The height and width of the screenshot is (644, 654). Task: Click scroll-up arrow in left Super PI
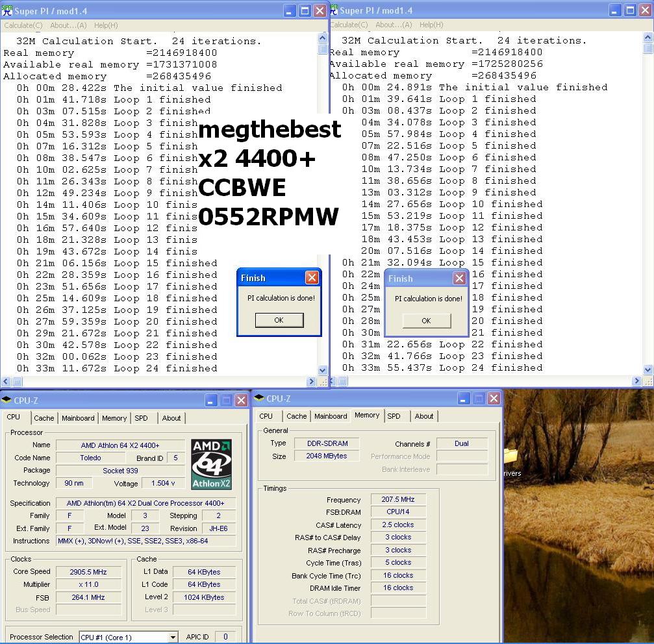(322, 38)
